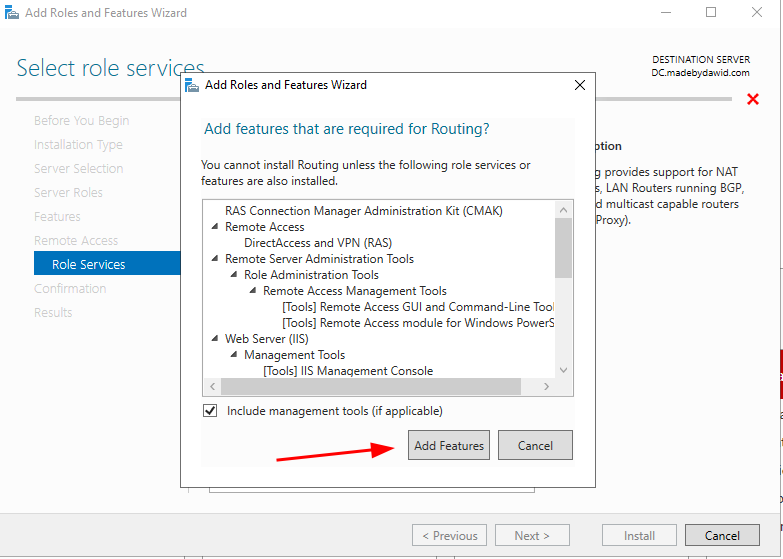
Task: Click the red X error icon
Action: coord(753,99)
